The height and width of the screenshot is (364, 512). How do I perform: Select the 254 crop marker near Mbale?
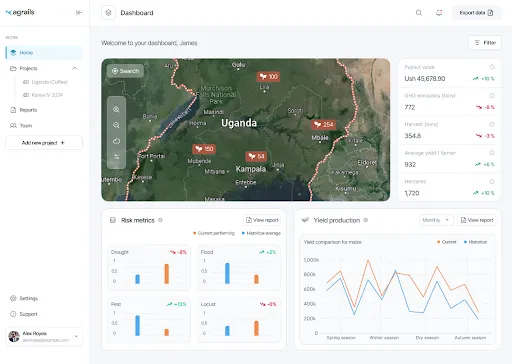[x=324, y=125]
